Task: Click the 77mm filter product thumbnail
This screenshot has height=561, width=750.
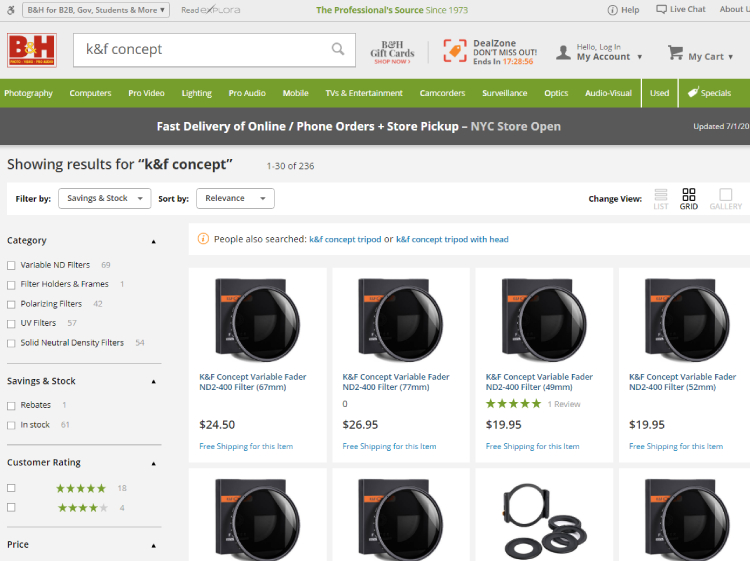Action: coord(400,318)
